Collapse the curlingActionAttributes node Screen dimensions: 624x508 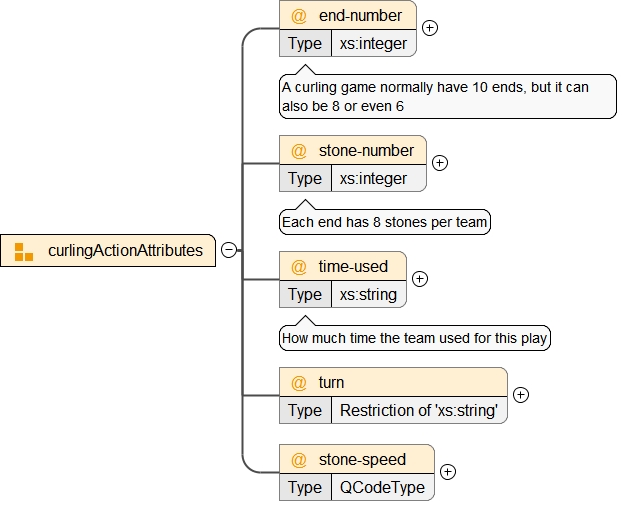(x=229, y=250)
